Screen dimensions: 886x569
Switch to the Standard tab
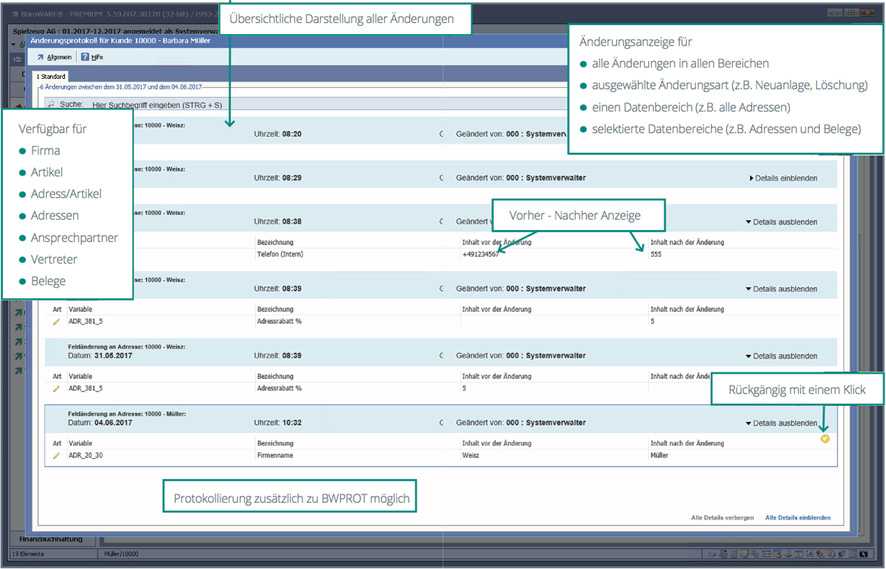pyautogui.click(x=51, y=76)
